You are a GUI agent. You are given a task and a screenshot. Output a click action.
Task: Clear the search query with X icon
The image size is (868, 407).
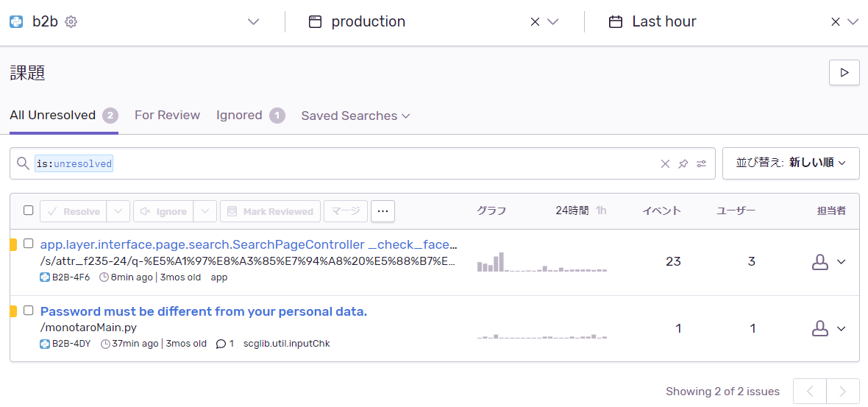coord(665,164)
